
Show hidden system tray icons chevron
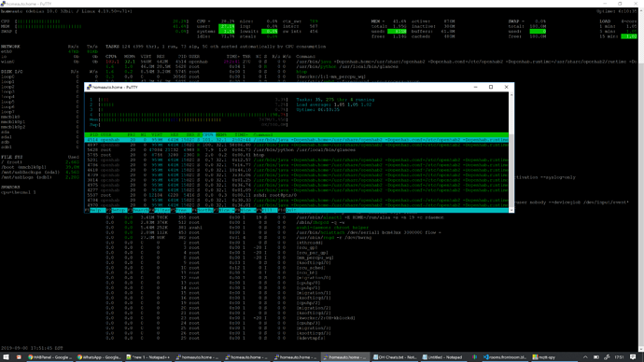(585, 357)
